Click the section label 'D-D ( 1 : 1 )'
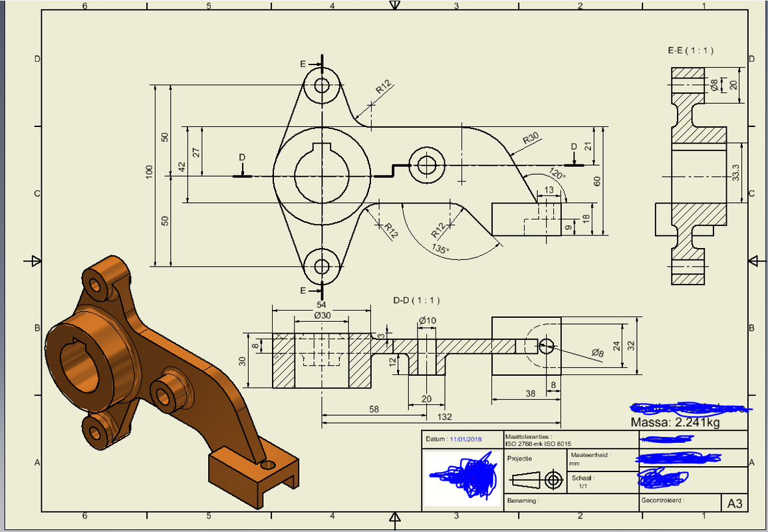This screenshot has width=768, height=532. [x=416, y=301]
